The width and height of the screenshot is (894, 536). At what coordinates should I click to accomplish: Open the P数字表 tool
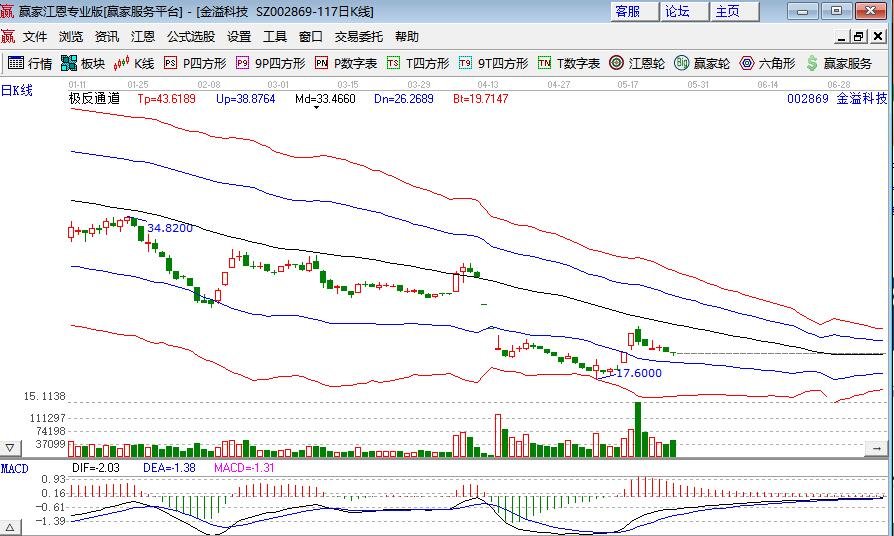tap(346, 63)
